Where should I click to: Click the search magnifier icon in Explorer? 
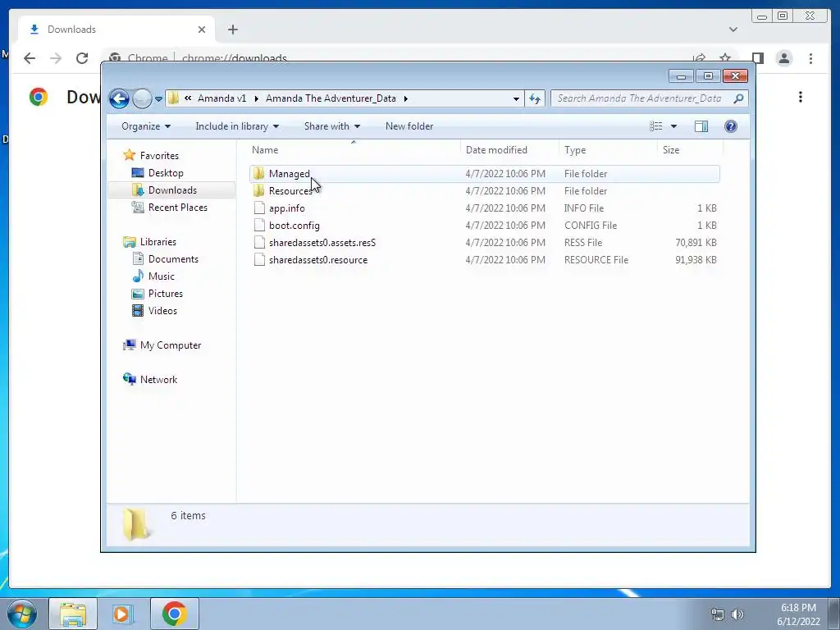(x=739, y=98)
